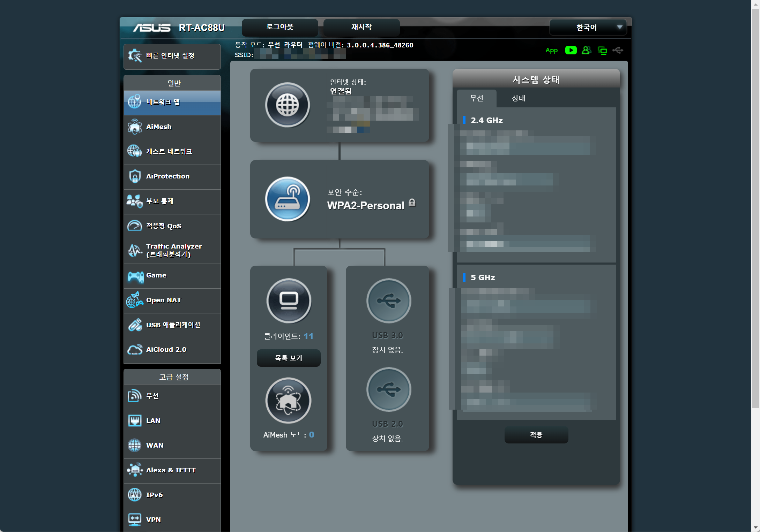Open 적응형 QoS page
This screenshot has height=532, width=760.
click(172, 226)
